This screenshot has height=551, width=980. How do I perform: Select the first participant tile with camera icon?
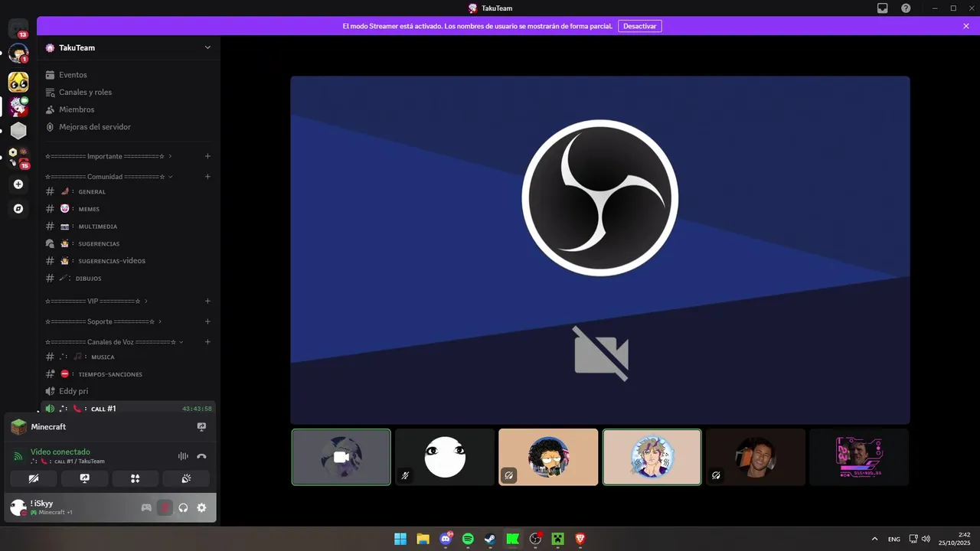tap(341, 457)
